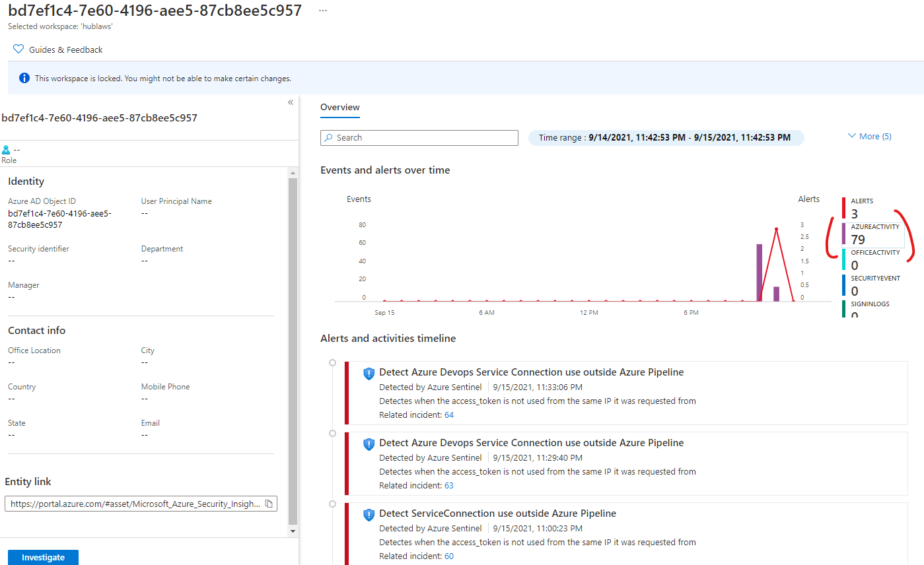Switch to the Overview tab

339,107
